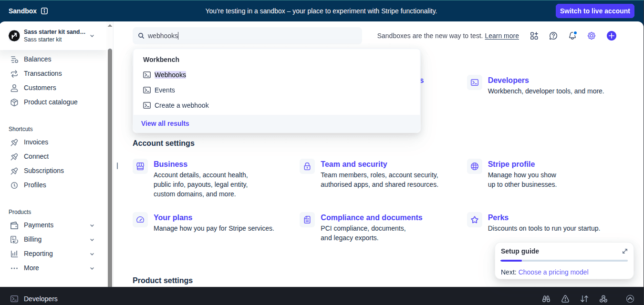Click the blue plus create button
Image resolution: width=644 pixels, height=305 pixels.
[612, 36]
